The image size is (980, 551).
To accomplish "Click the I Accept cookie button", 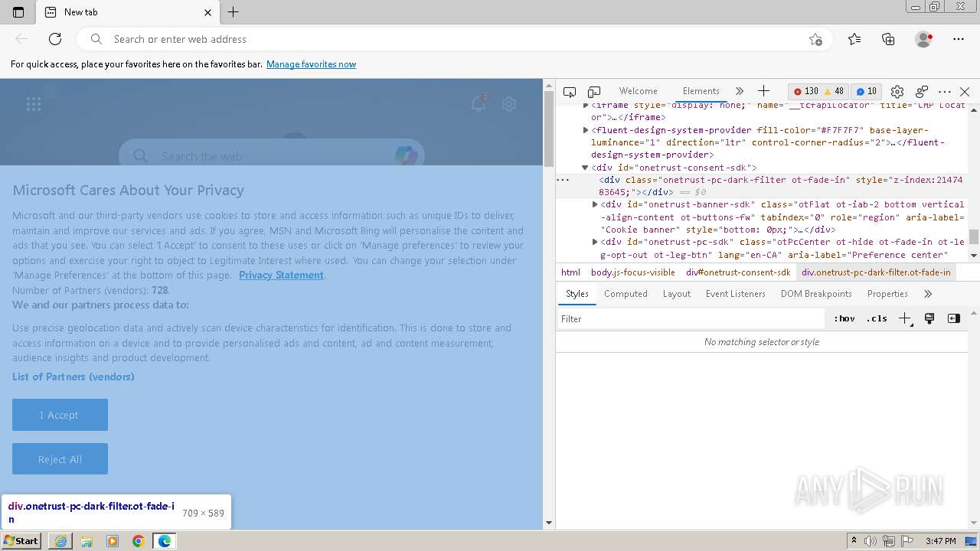I will 60,415.
